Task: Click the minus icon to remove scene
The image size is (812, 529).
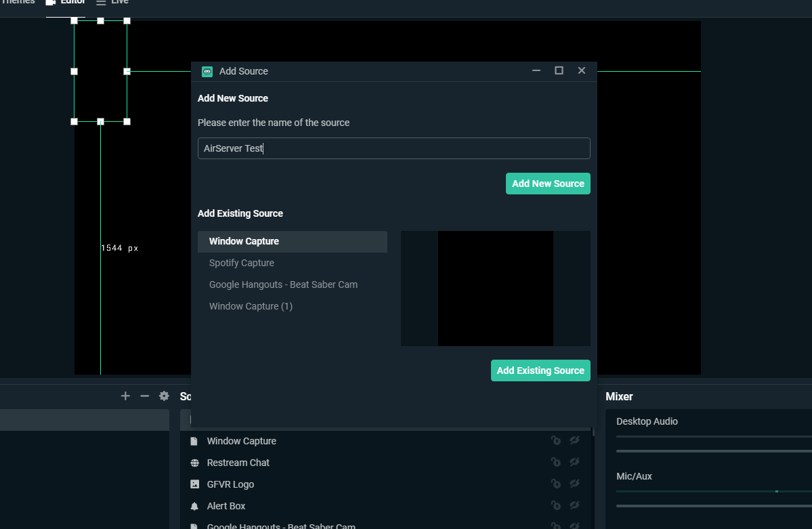Action: click(144, 396)
